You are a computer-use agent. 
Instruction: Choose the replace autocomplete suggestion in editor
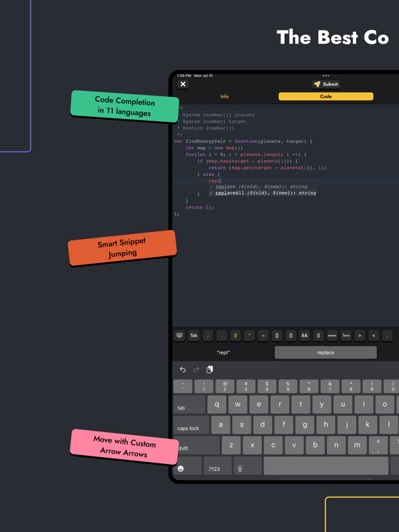263,186
